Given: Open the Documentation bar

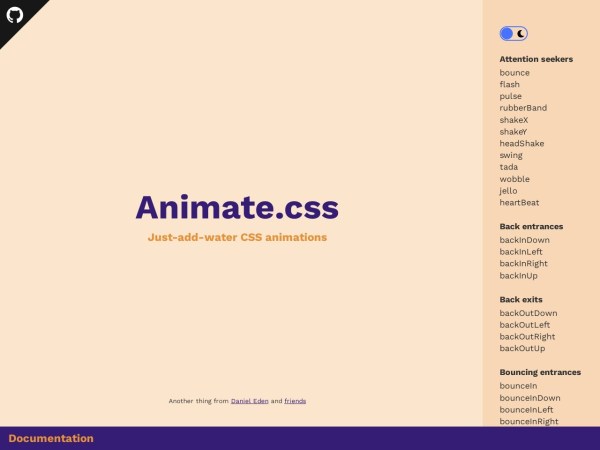Looking at the screenshot, I should click(x=51, y=438).
